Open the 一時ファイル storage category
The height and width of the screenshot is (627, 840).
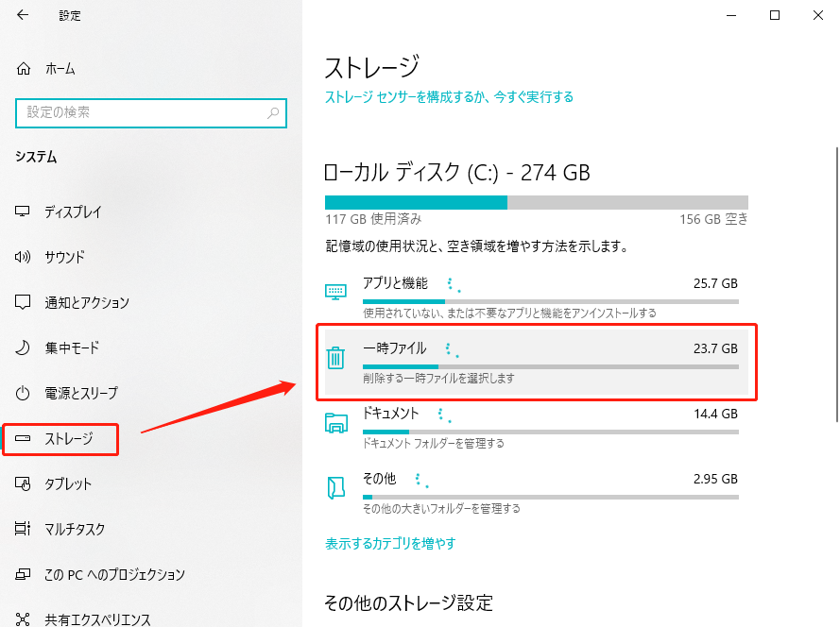pyautogui.click(x=537, y=362)
